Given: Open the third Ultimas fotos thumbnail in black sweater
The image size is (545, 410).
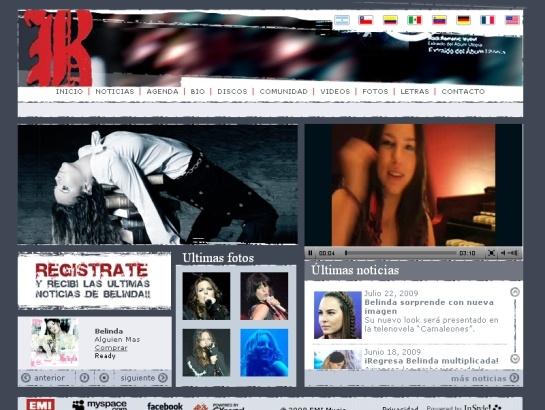Looking at the screenshot, I should click(206, 352).
